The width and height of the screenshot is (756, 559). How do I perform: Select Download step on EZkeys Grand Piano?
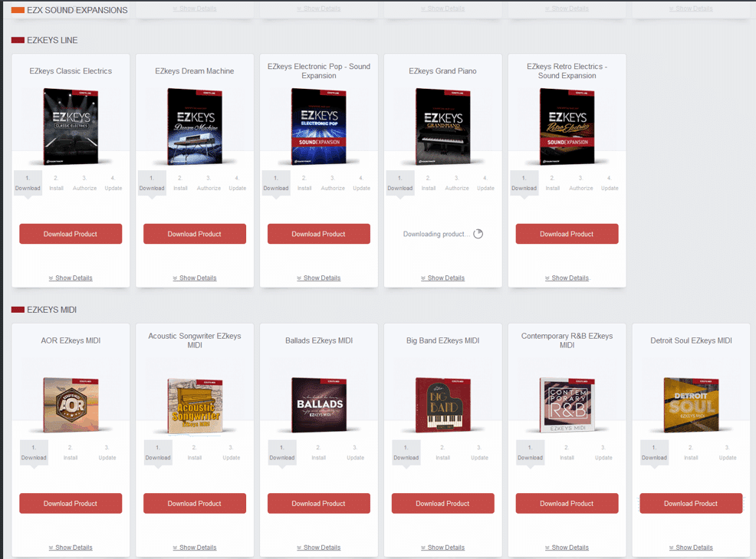tap(400, 183)
